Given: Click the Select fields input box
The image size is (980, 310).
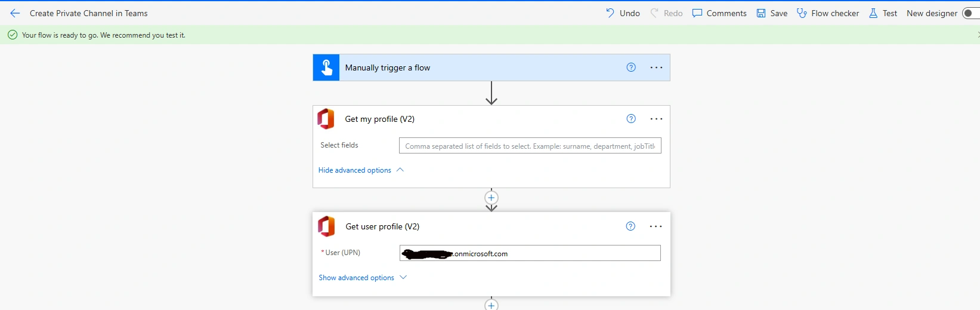Looking at the screenshot, I should pos(530,146).
